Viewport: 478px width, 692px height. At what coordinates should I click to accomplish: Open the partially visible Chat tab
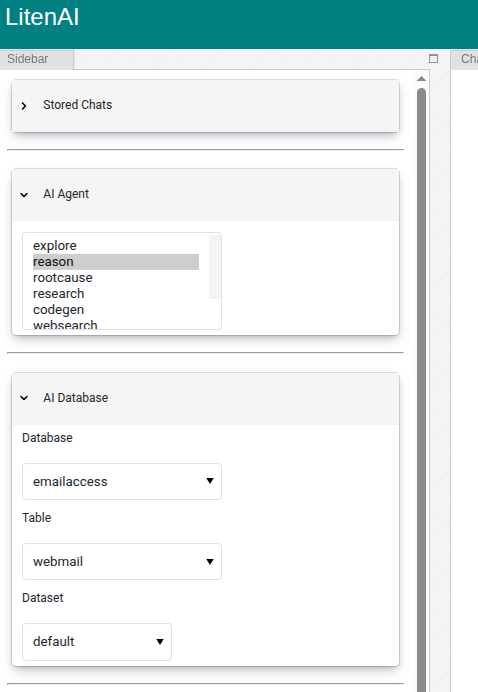(x=464, y=59)
